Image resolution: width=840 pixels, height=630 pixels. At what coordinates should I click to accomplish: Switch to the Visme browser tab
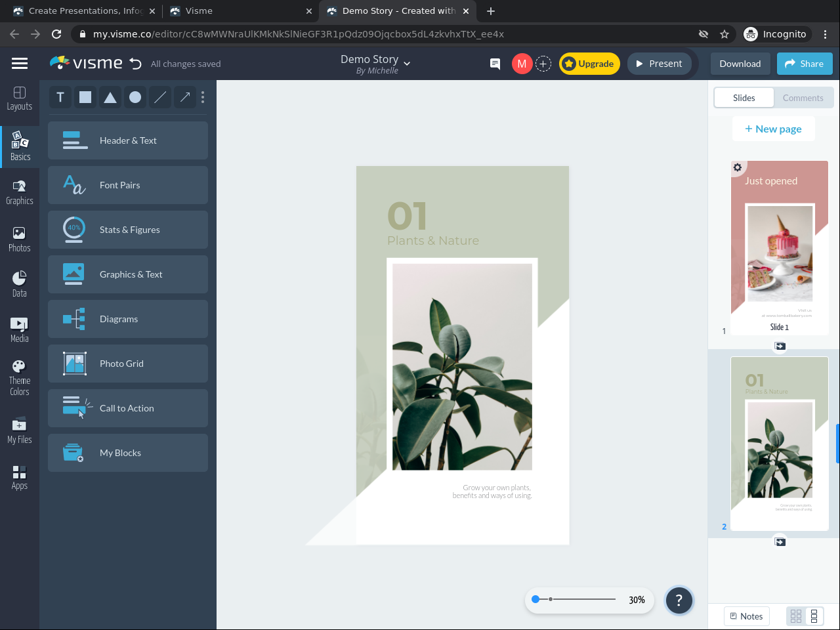pos(240,10)
